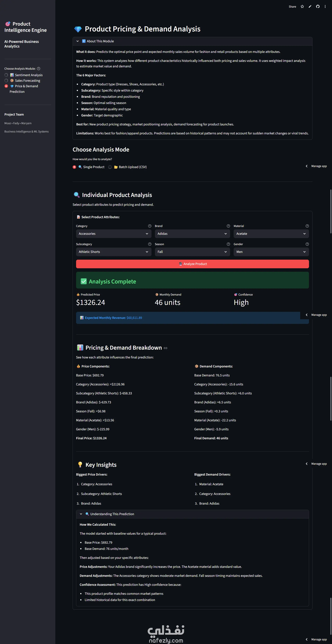Open the Brand dropdown showing Adidas

tap(192, 234)
